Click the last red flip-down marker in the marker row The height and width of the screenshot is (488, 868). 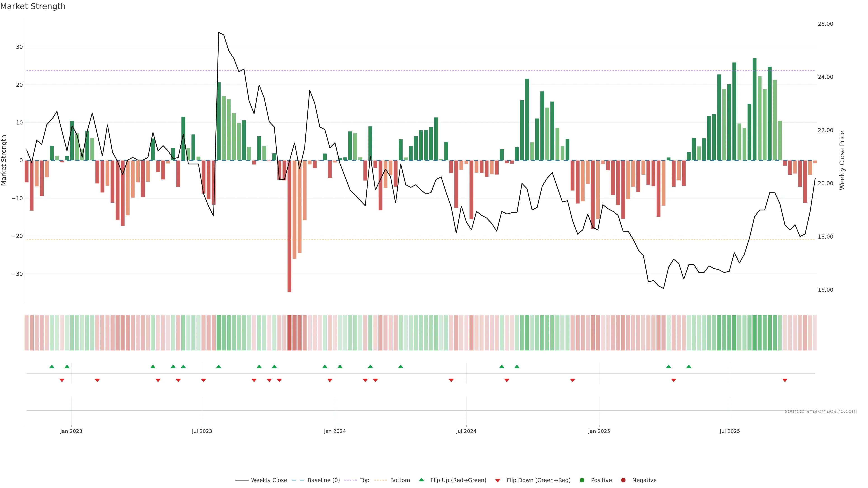[x=785, y=380]
